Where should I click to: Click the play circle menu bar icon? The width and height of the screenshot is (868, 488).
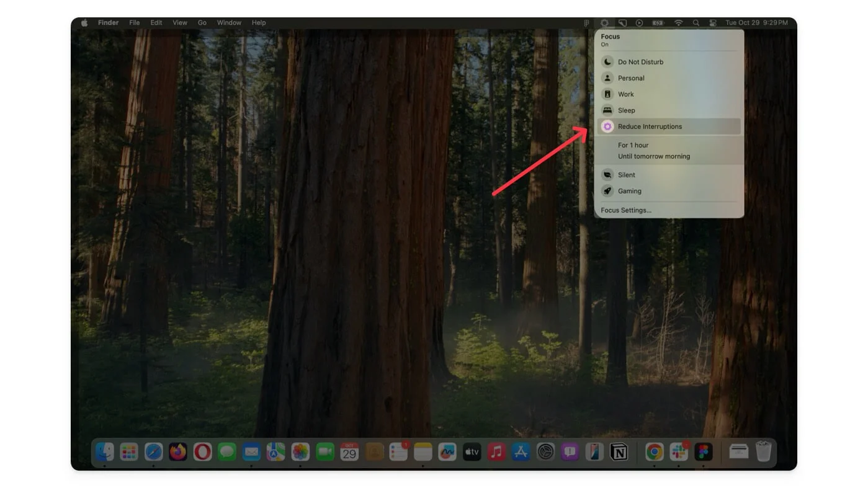[x=639, y=23]
